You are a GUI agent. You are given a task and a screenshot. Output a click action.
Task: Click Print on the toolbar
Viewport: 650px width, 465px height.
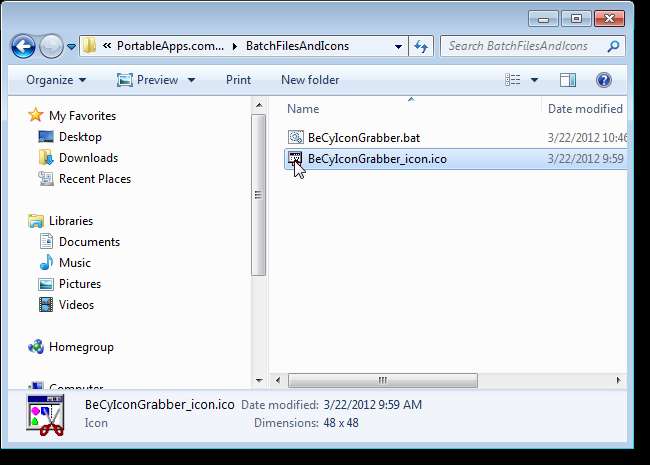(238, 80)
